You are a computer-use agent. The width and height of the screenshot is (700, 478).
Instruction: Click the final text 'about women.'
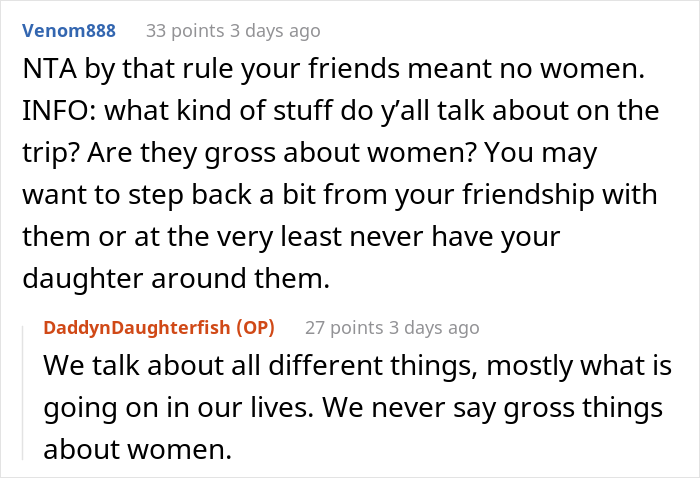136,451
